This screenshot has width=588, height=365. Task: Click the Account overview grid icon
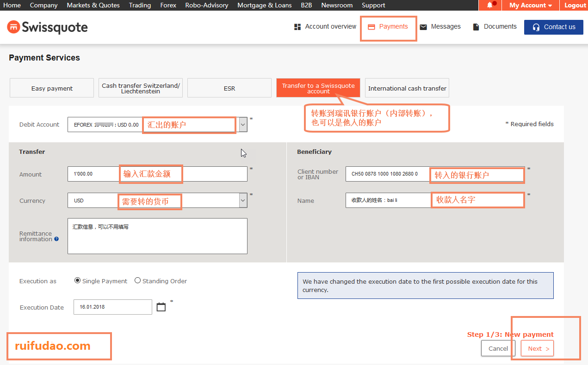(x=297, y=27)
